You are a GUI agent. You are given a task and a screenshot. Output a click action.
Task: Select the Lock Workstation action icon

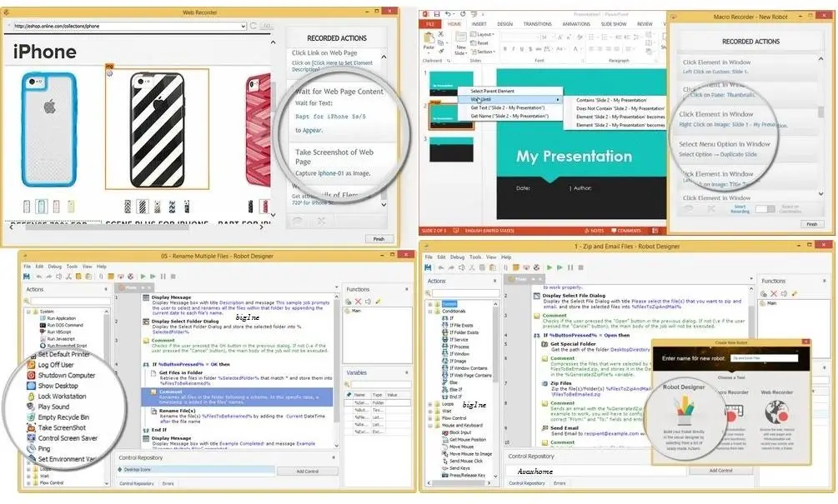click(x=31, y=397)
